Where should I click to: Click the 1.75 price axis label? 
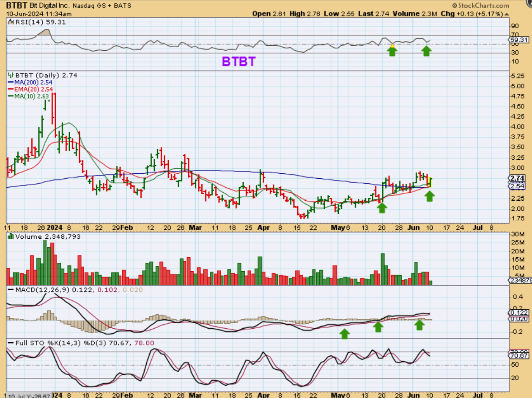tap(518, 218)
